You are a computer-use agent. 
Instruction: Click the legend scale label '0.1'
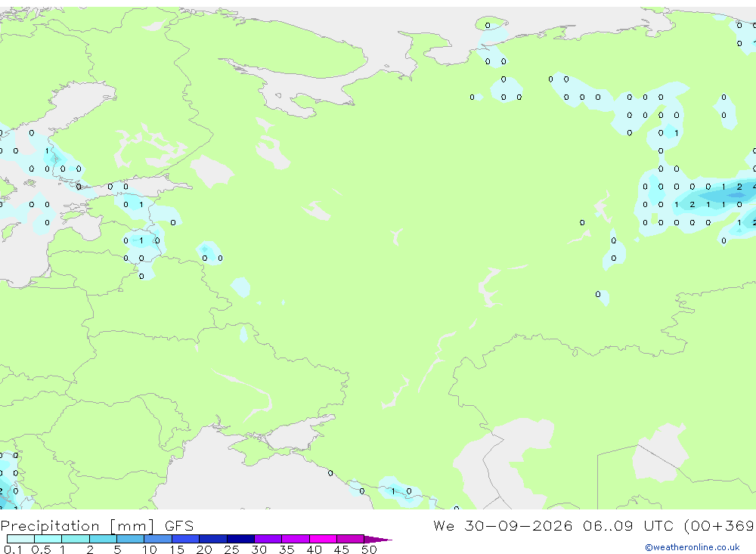tap(13, 549)
